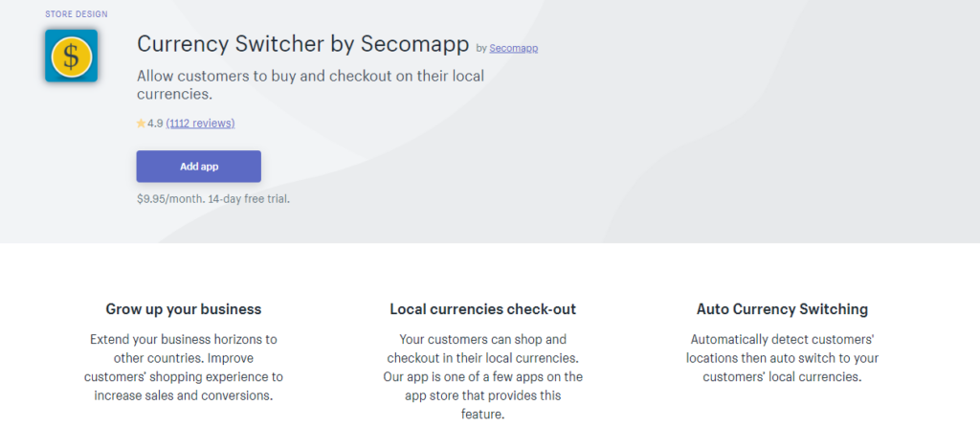Click the small 'by' label before Secomapp link

pos(481,48)
